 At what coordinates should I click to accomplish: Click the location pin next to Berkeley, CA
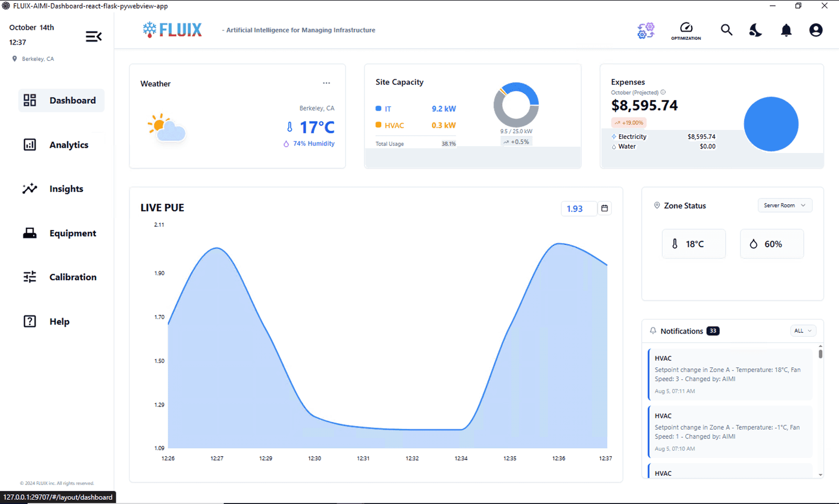coord(15,59)
